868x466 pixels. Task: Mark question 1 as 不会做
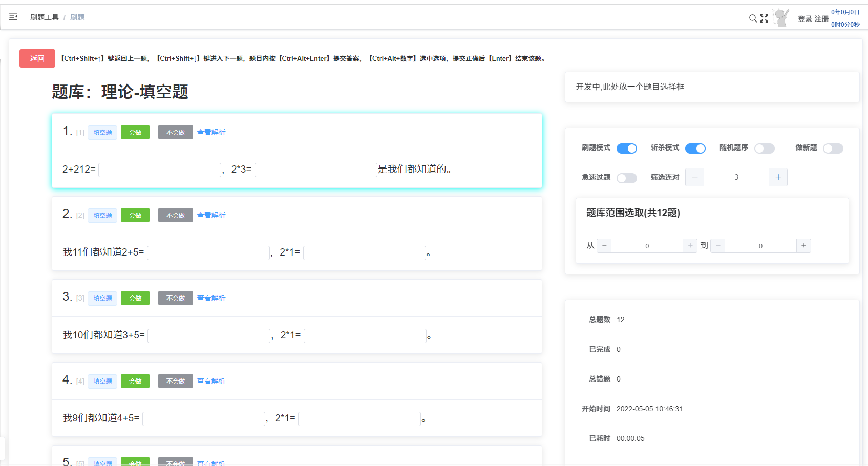(176, 132)
